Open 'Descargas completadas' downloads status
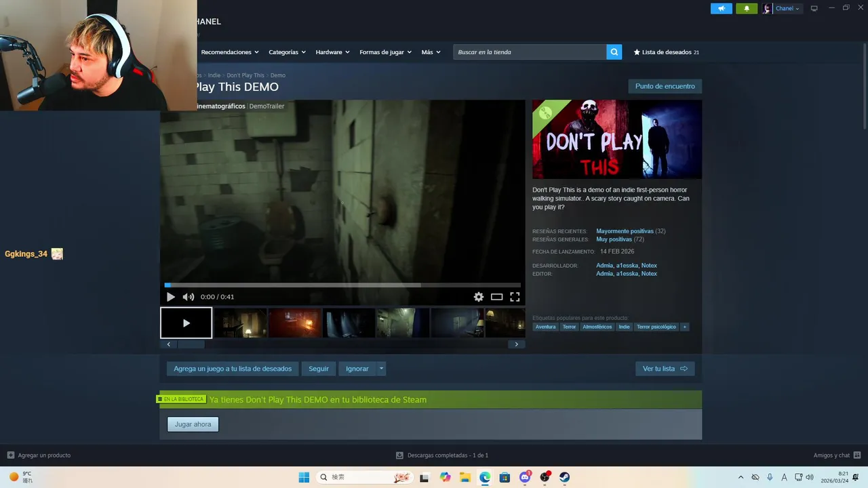Viewport: 868px width, 488px height. click(442, 455)
